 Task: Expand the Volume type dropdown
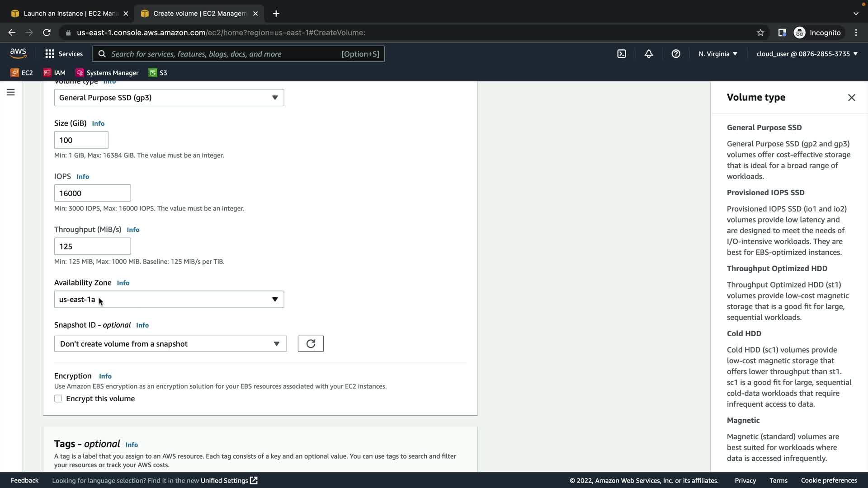pos(169,98)
